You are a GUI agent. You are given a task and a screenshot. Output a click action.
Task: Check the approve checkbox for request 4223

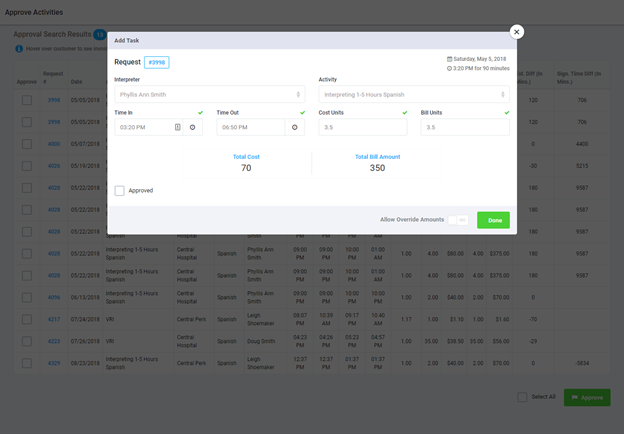(27, 341)
